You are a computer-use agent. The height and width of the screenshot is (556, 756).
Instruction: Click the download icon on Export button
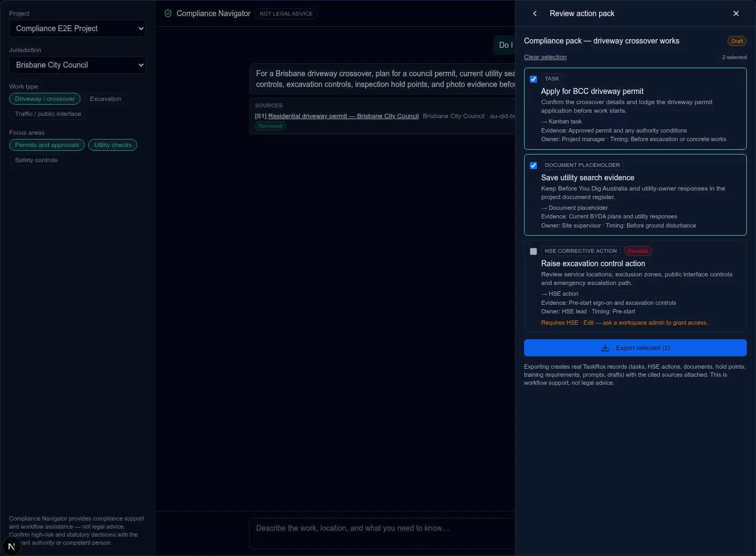tap(605, 348)
